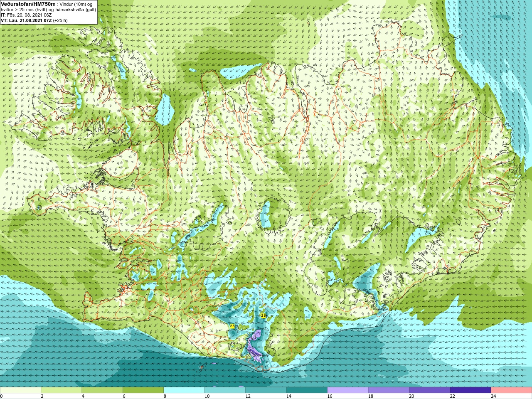The width and height of the screenshot is (532, 399).
Task: Click the legend tick label 4
Action: click(x=83, y=397)
